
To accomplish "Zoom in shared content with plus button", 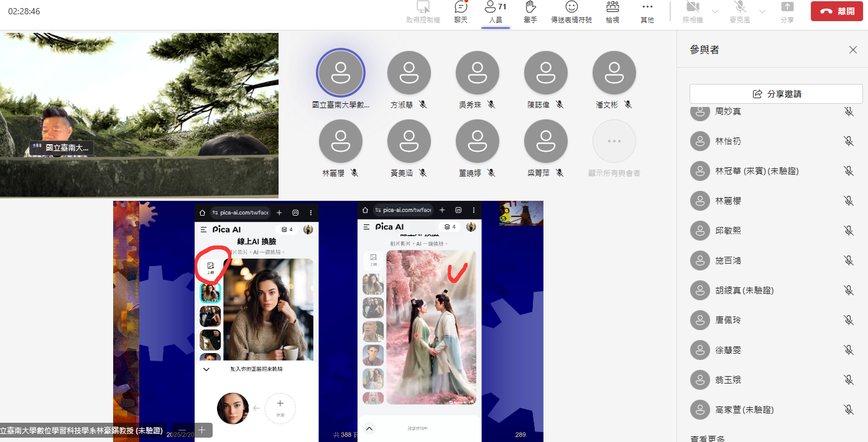I will tap(201, 430).
